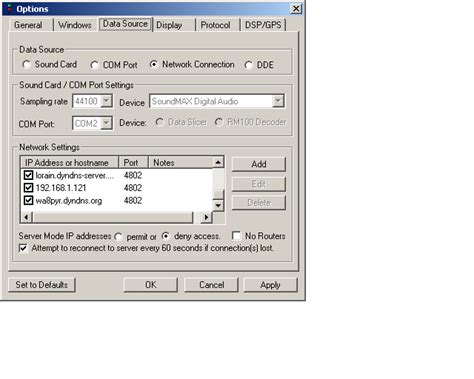Toggle wa8pyr.dyndns.org server checkbox
474x379 pixels.
(29, 200)
